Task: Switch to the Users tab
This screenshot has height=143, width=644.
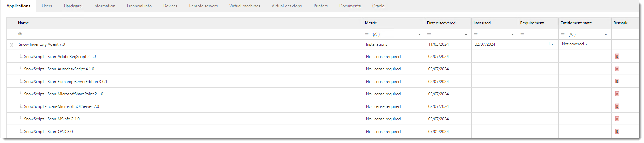Action: [x=47, y=6]
